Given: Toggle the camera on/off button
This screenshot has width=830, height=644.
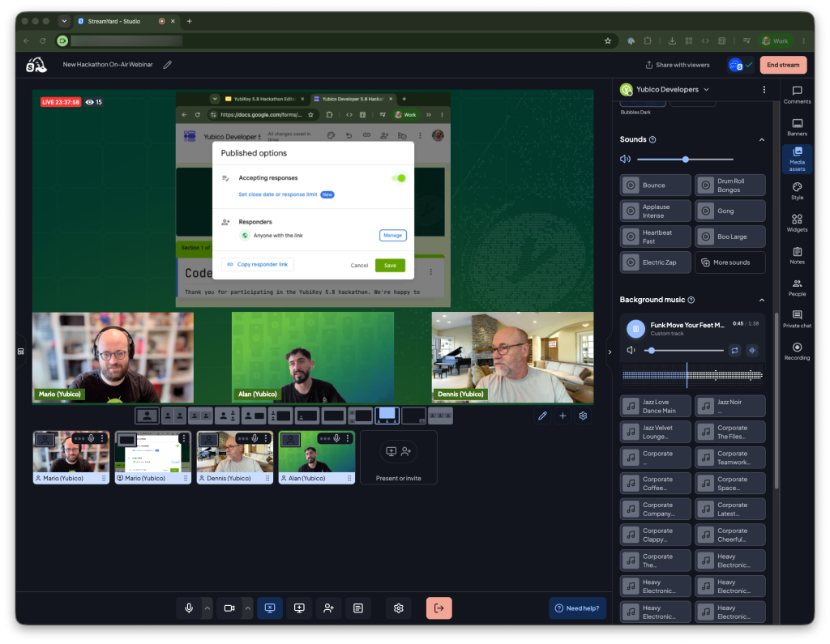Looking at the screenshot, I should click(229, 608).
